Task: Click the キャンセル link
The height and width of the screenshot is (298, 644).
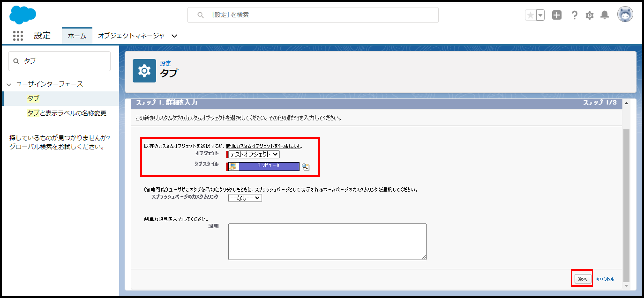Action: pos(605,279)
